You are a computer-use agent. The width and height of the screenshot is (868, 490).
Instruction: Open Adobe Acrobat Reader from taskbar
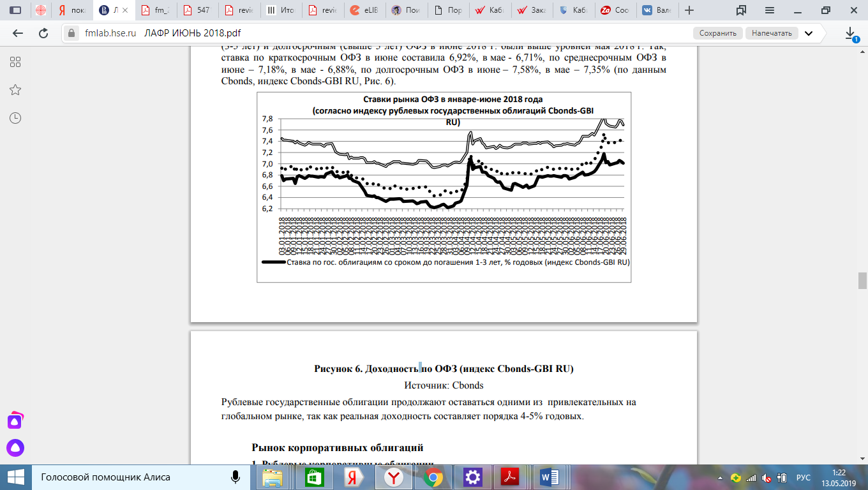[511, 477]
